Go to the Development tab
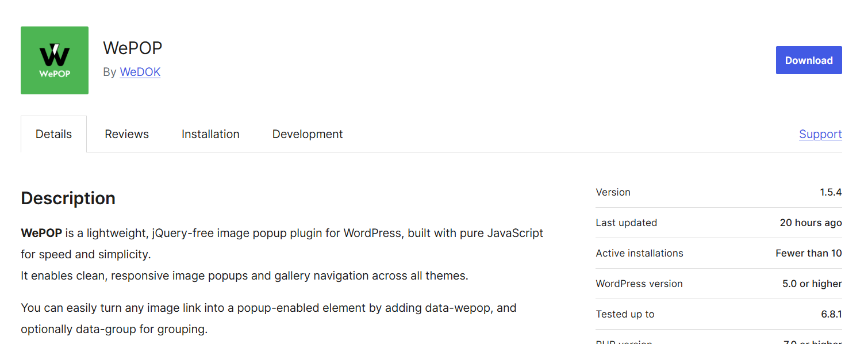 click(307, 134)
